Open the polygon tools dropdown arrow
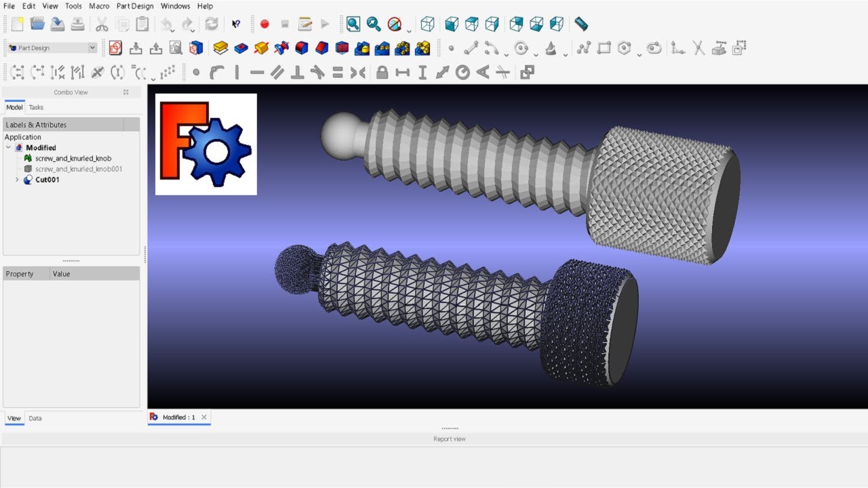868x488 pixels. (639, 54)
